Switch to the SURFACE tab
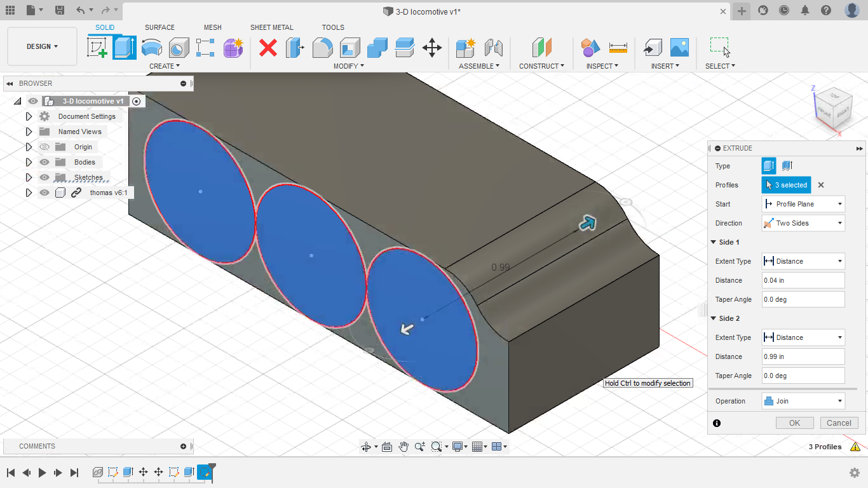 (159, 27)
